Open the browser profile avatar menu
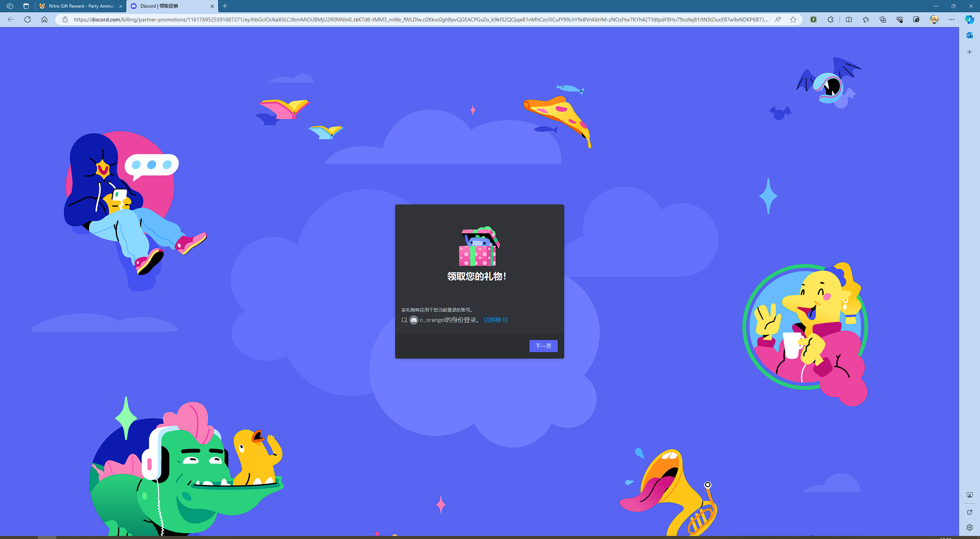Viewport: 980px width, 539px height. point(934,20)
